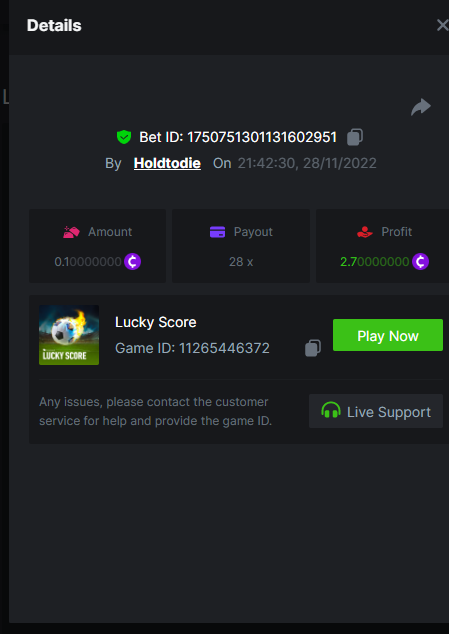Click the currency coin beside Amount value

[132, 262]
